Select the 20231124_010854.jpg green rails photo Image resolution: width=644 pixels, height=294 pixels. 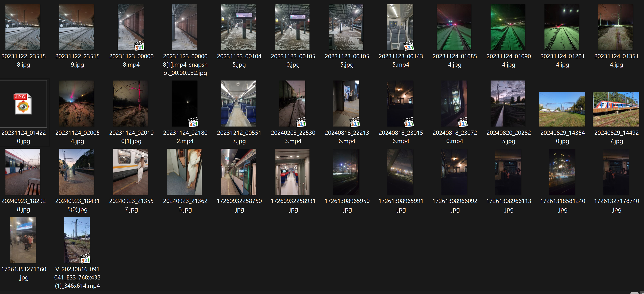click(454, 27)
